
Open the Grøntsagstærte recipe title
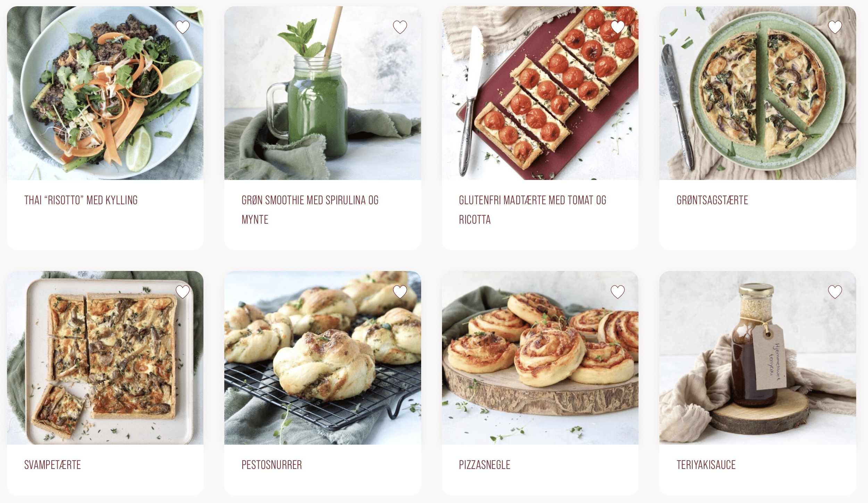point(712,200)
